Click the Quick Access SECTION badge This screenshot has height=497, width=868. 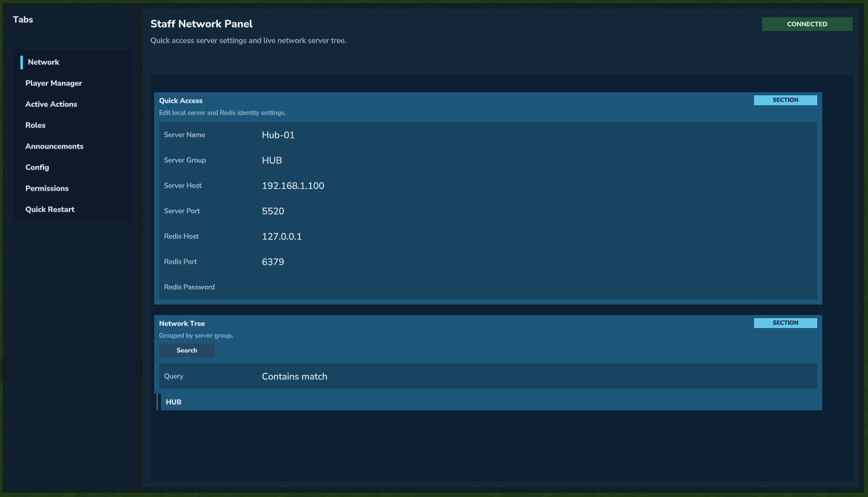point(785,100)
